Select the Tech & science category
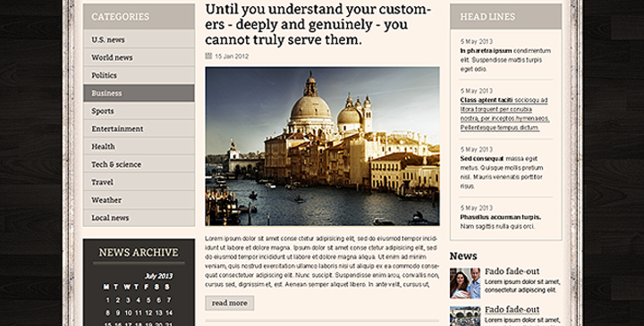The height and width of the screenshot is (326, 644). coord(139,164)
